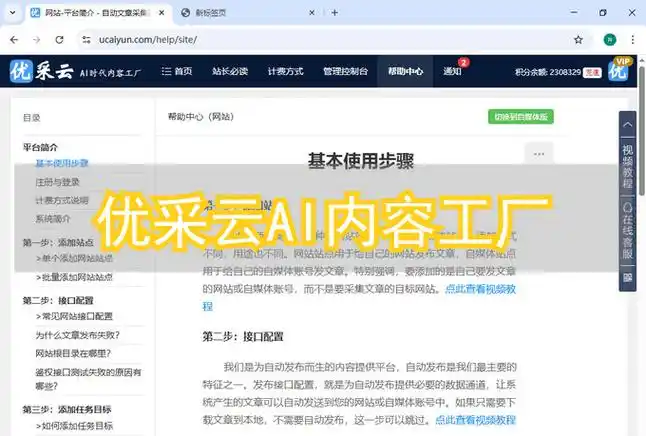Screen dimensions: 646x436
Task: Open 网站根目录在哪里? entry
Action: (x=73, y=354)
